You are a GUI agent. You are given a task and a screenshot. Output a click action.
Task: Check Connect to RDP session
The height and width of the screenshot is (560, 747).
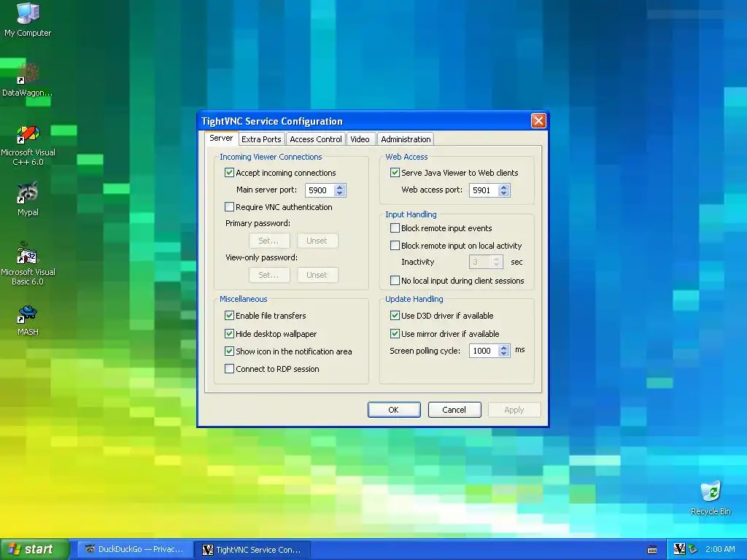[229, 368]
